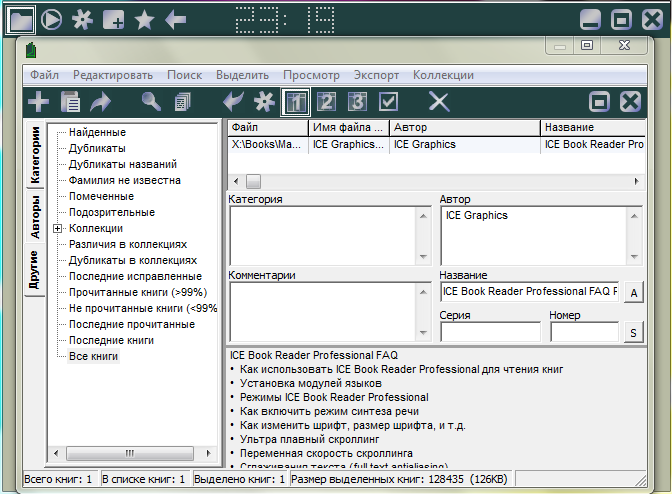Switch to the Авторы side tab
Screen dimensions: 672x494
(35, 217)
